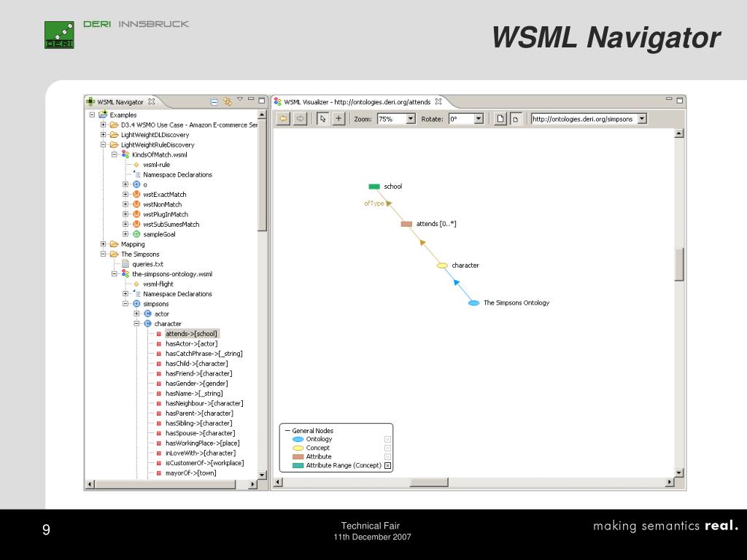
Task: Click the simpsons ontology icon in tree
Action: (x=136, y=304)
